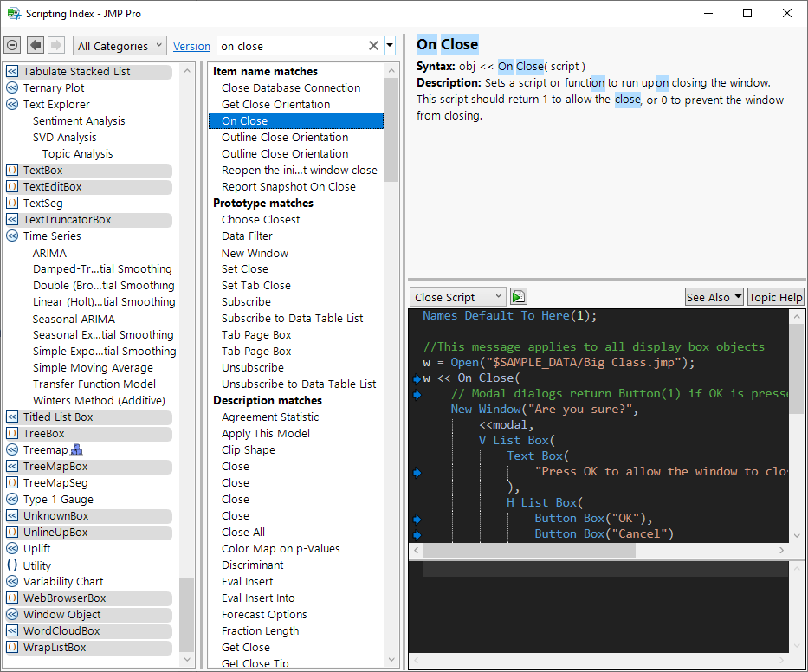808x672 pixels.
Task: Select 'Report Snapshot On Close' in the results
Action: pos(288,187)
